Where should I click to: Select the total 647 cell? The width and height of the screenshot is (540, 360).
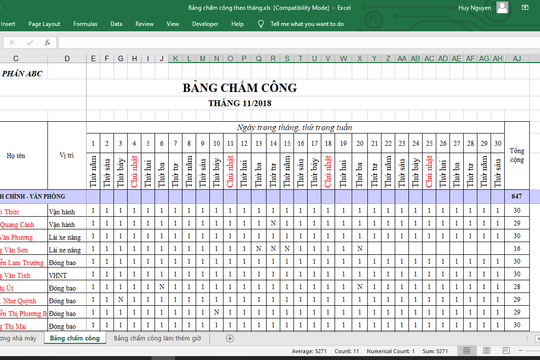click(517, 196)
